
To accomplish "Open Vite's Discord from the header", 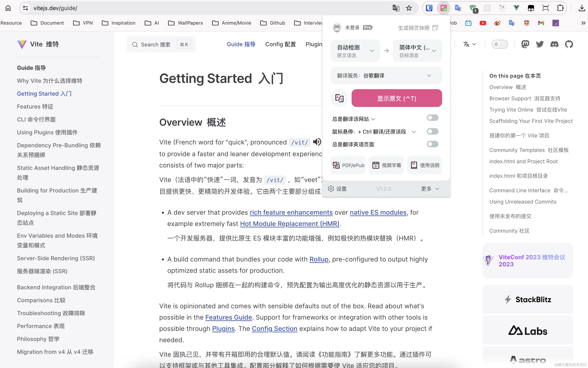I will pos(554,44).
